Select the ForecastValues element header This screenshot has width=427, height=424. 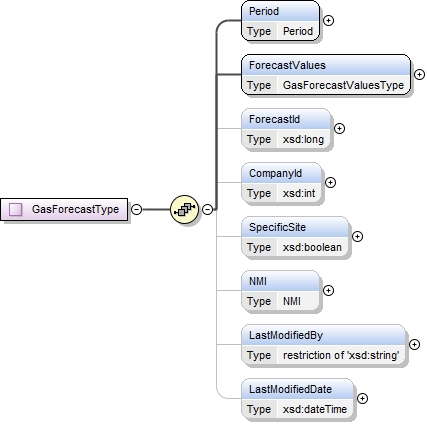coord(326,65)
